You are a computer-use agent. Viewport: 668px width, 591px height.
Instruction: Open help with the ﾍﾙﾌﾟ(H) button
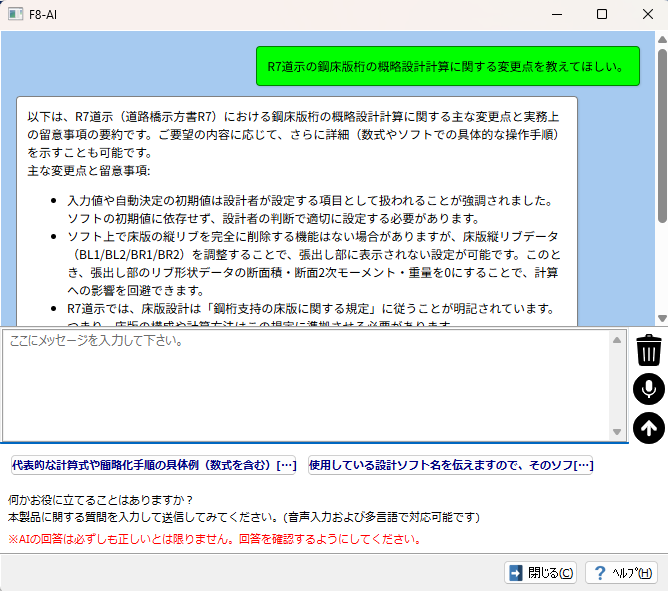621,573
